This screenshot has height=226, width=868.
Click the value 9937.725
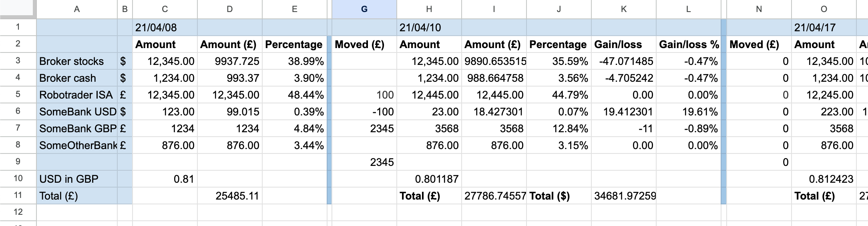[230, 61]
